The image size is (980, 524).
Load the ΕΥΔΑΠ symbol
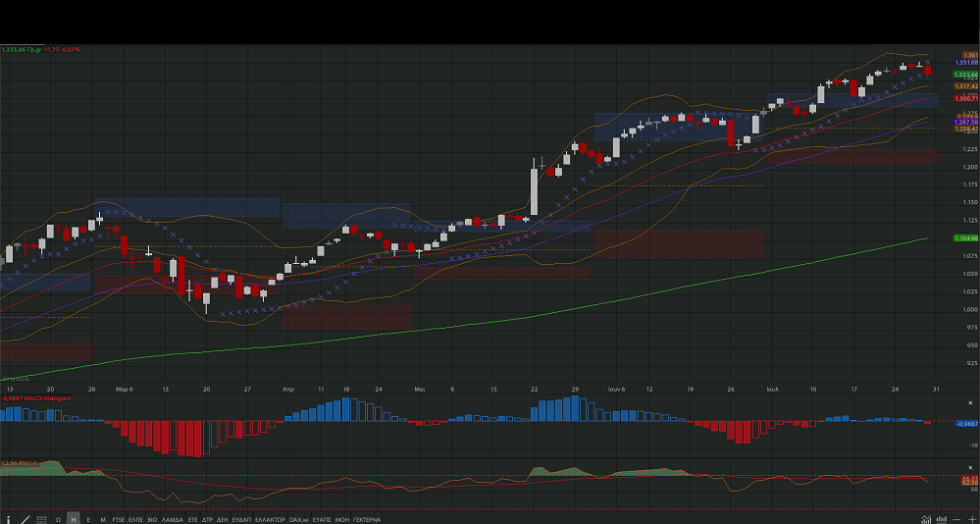pos(241,520)
